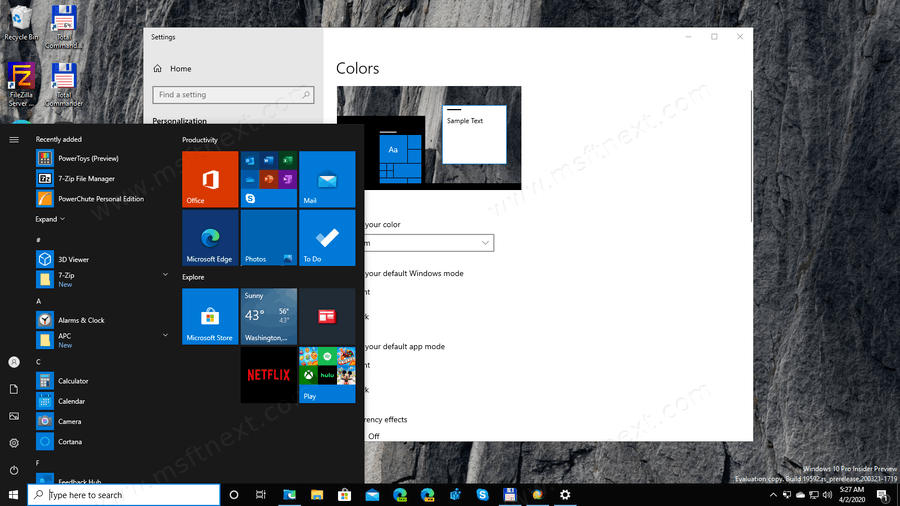The image size is (900, 506).
Task: Expand the 7-Zip folder in app list
Action: coord(165,275)
